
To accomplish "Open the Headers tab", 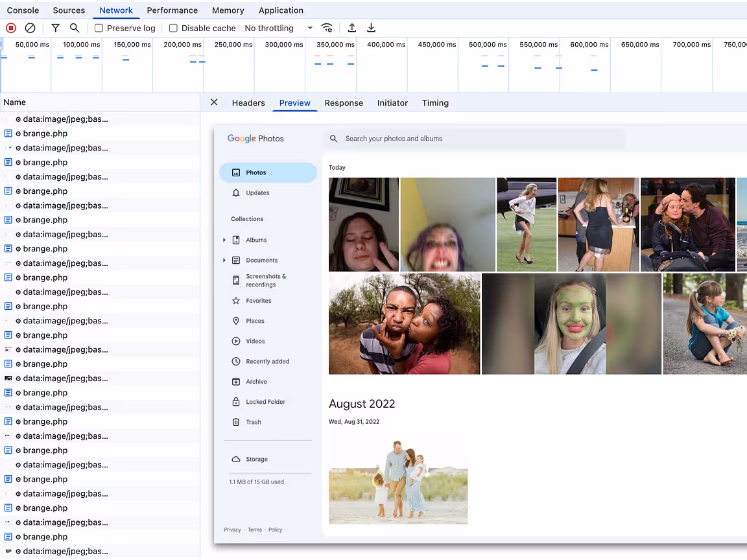I will point(248,103).
